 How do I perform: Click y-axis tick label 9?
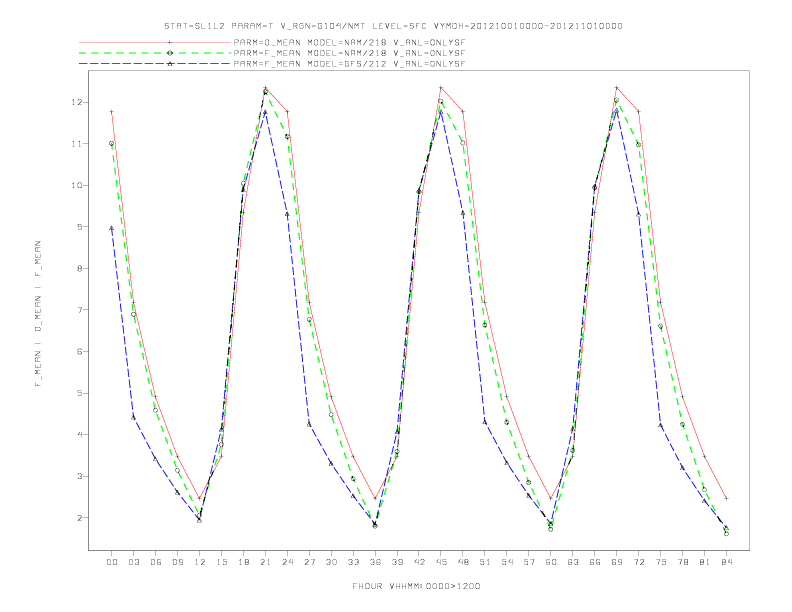pyautogui.click(x=79, y=227)
